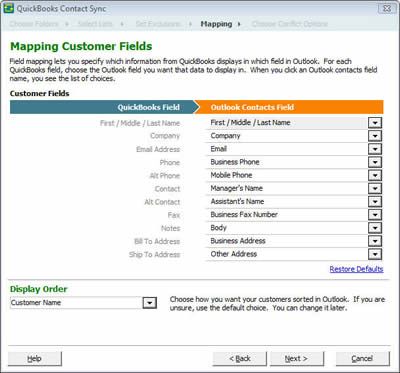The height and width of the screenshot is (373, 400).
Task: Click the Restore Defaults link
Action: [356, 269]
